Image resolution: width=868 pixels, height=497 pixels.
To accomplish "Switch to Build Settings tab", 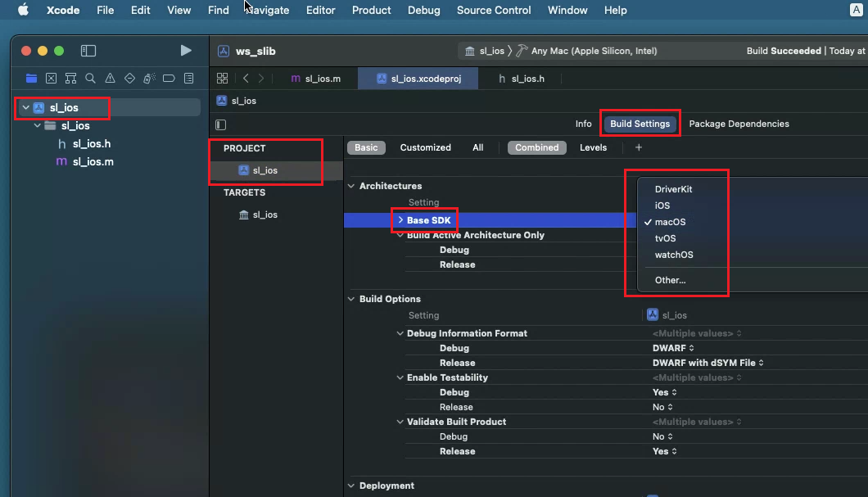I will [x=640, y=124].
